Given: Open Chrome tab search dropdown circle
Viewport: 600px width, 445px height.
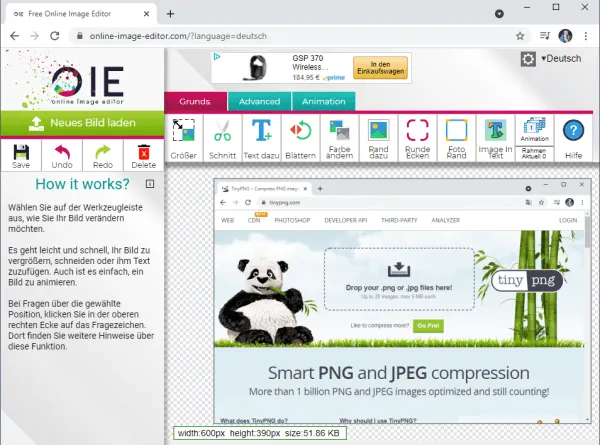Looking at the screenshot, I should 499,14.
